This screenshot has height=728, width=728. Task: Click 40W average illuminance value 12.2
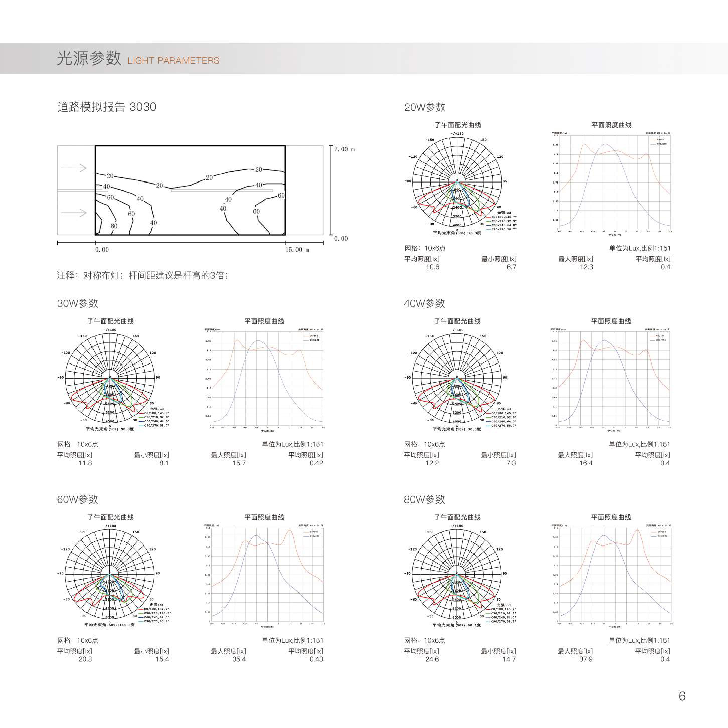(432, 463)
